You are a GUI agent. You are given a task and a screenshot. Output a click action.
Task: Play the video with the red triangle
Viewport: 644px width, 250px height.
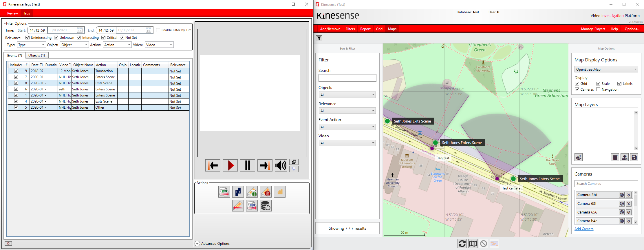click(230, 165)
